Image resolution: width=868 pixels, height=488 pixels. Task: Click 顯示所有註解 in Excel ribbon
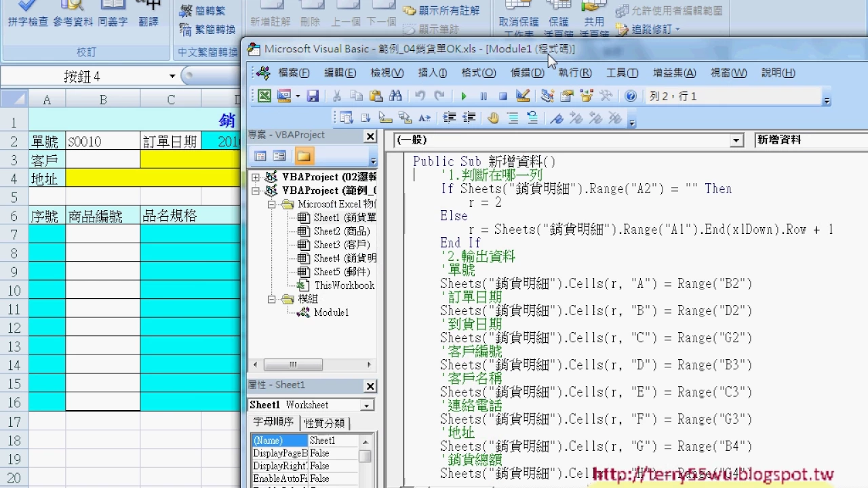pos(441,11)
